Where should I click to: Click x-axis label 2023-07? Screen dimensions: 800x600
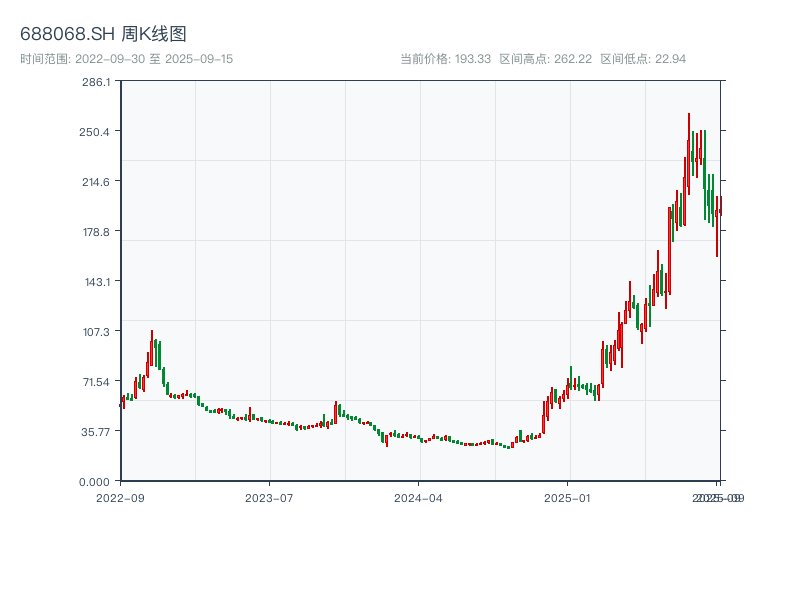click(269, 498)
